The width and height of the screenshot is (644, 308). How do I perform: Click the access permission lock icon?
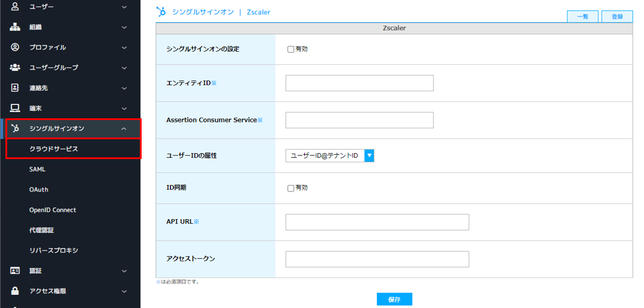(15, 291)
